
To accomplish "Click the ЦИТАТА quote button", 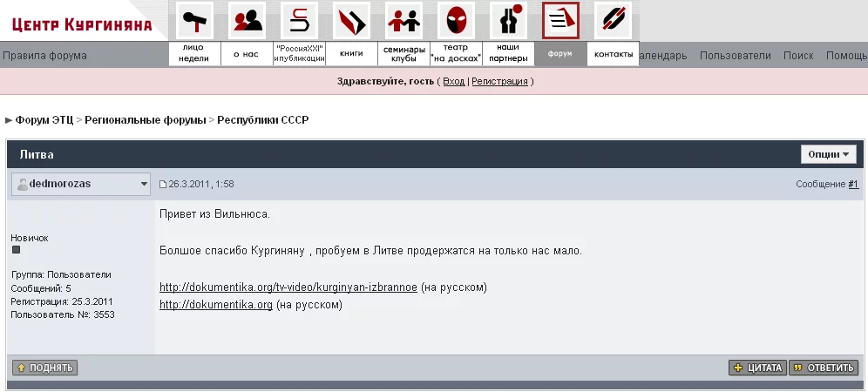I will pos(757,368).
